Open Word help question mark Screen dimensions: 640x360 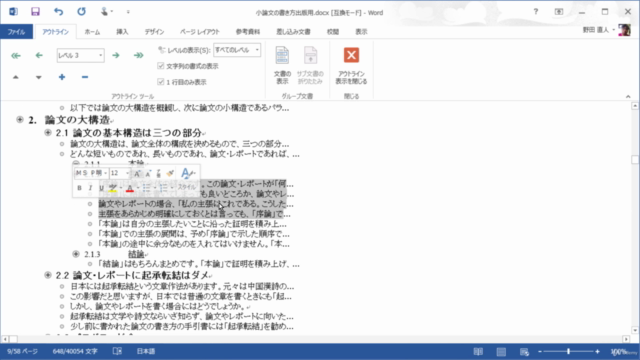pos(536,12)
